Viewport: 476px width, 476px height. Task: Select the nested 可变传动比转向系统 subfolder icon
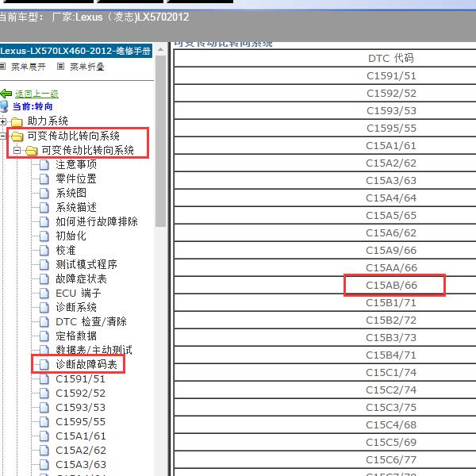click(31, 151)
